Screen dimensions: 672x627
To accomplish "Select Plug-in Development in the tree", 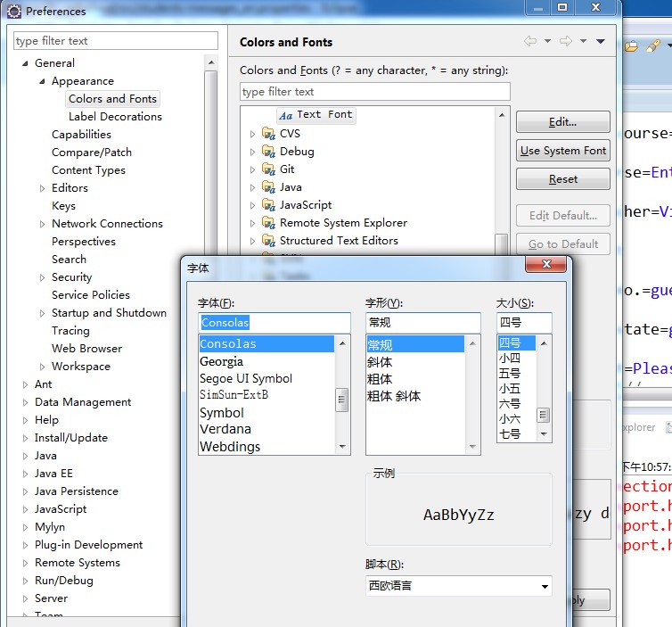I will point(88,545).
